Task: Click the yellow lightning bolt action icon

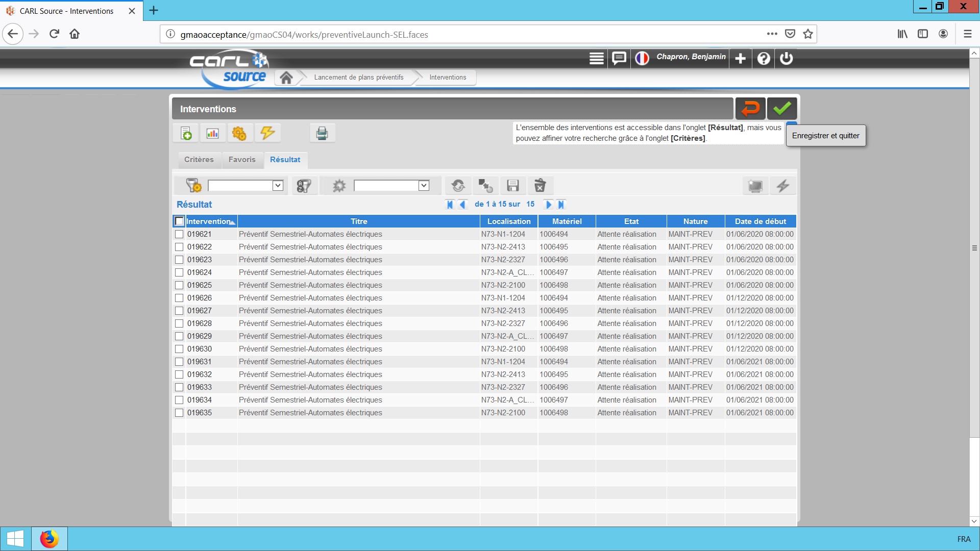Action: tap(267, 134)
